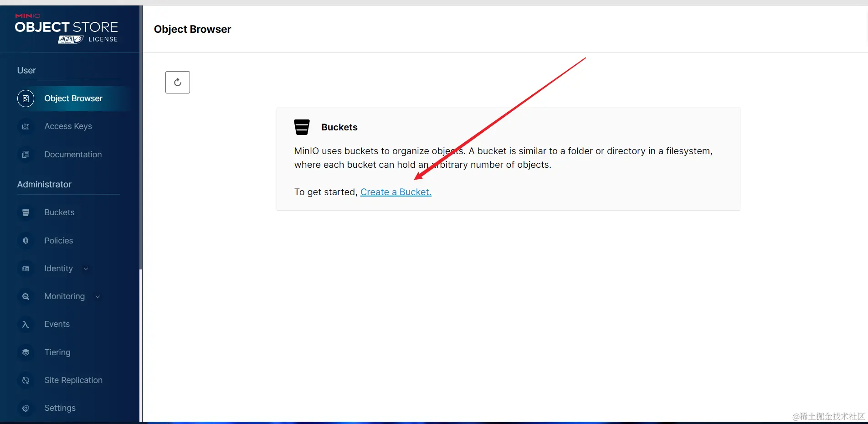Open Policies menu item
Viewport: 868px width, 424px height.
[59, 241]
